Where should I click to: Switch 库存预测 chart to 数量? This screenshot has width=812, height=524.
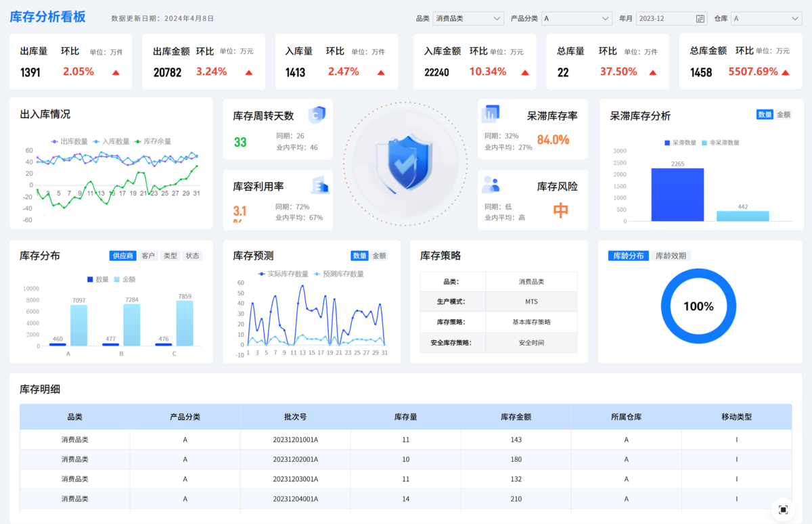(359, 256)
